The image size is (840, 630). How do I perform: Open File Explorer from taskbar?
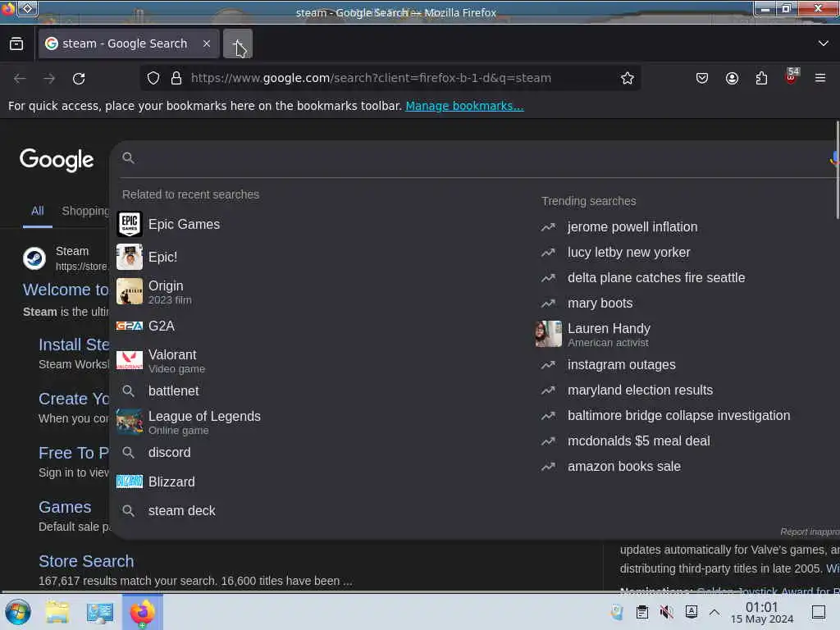(57, 612)
